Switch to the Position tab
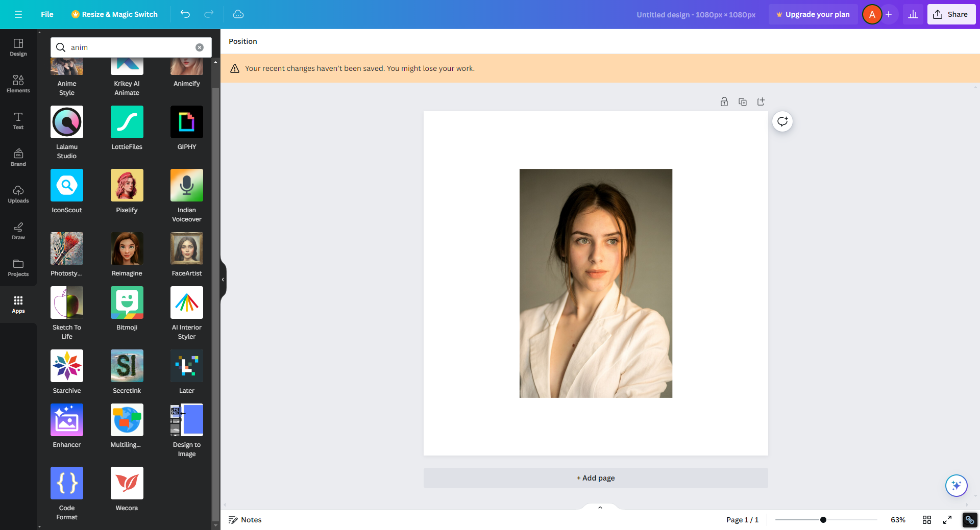Viewport: 980px width, 530px height. pos(242,41)
